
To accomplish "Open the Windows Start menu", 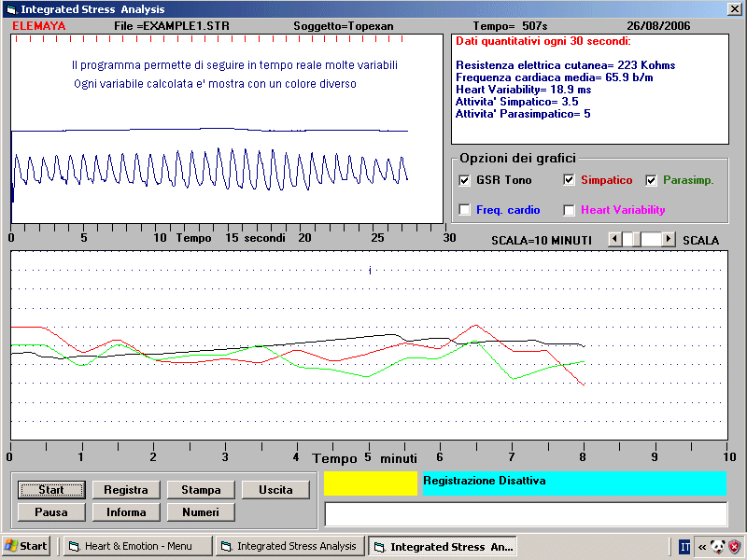I will [26, 546].
